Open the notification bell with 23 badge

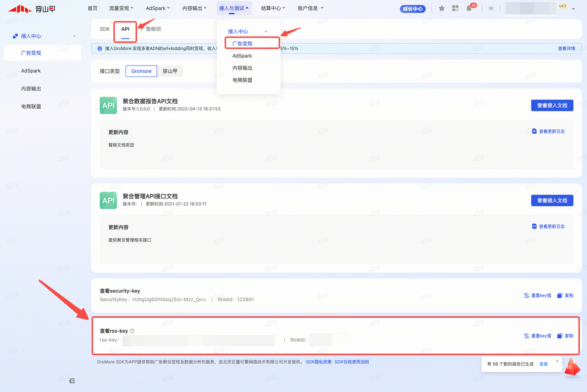[x=469, y=8]
